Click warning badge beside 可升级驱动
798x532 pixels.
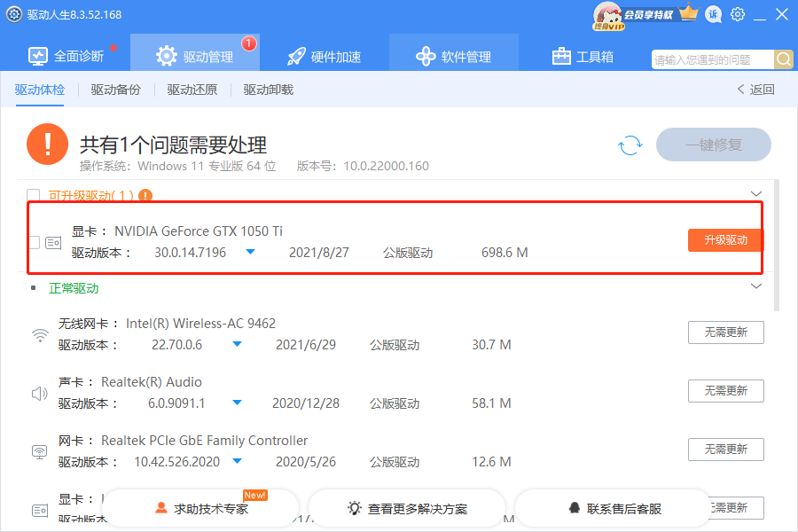[x=145, y=195]
